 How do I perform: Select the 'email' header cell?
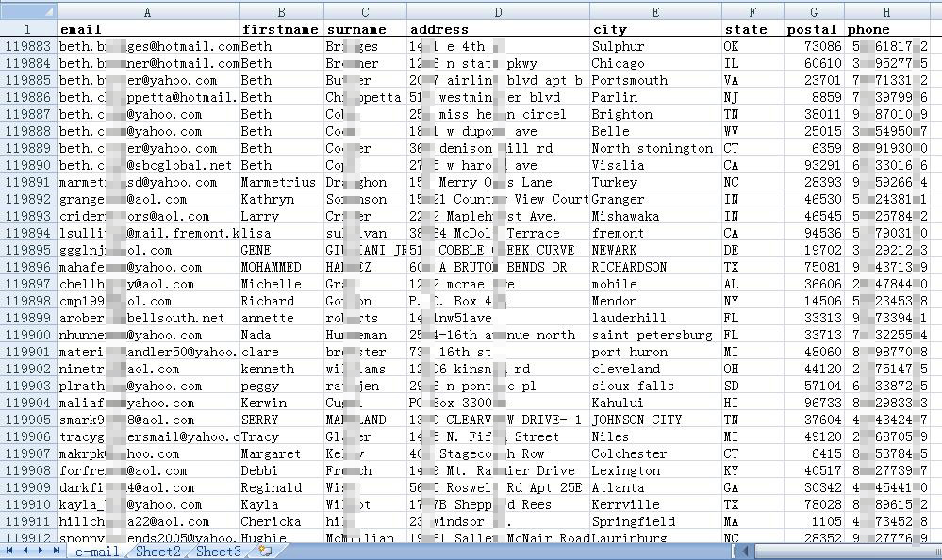[x=147, y=29]
